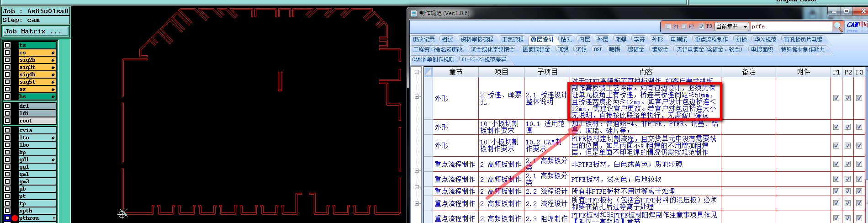Toggle visibility box for npth layer
This screenshot has height=223, width=868.
[x=7, y=211]
